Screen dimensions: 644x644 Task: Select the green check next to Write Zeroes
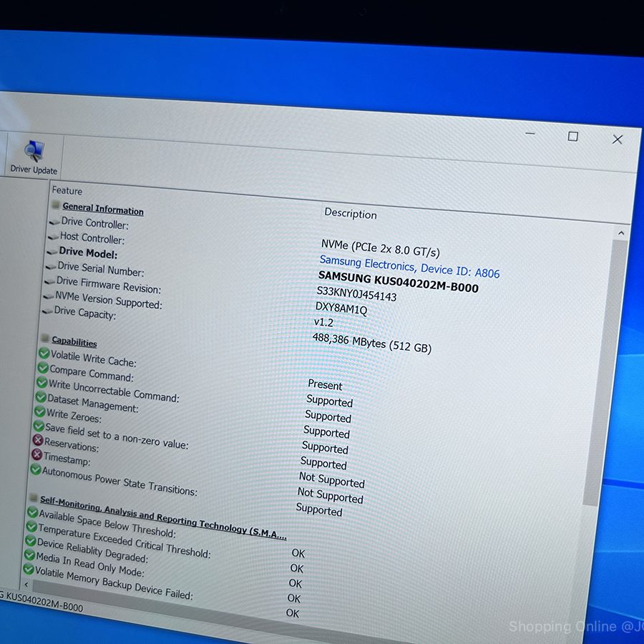click(39, 411)
